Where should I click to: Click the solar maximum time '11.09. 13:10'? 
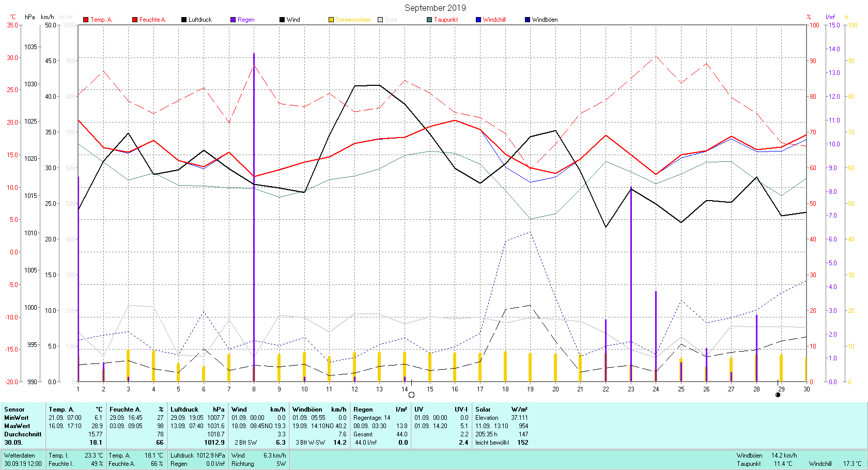point(492,426)
